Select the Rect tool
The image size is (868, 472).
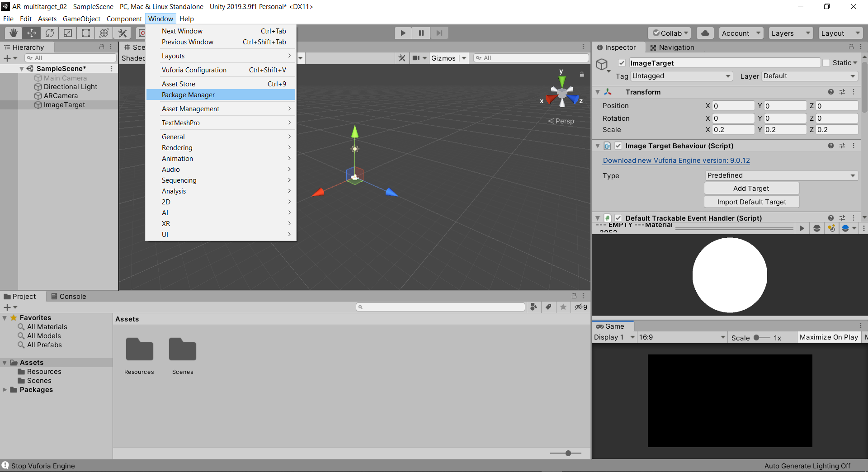click(86, 33)
